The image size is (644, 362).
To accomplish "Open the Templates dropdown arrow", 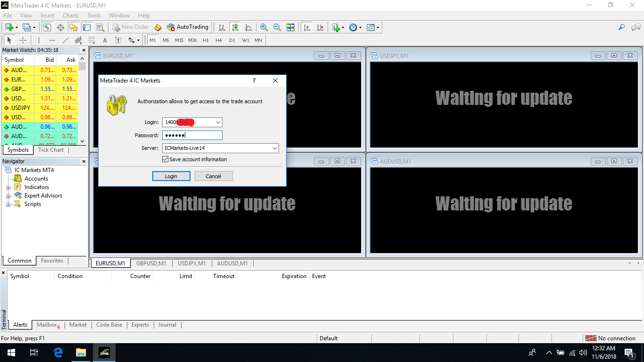I will point(378,27).
